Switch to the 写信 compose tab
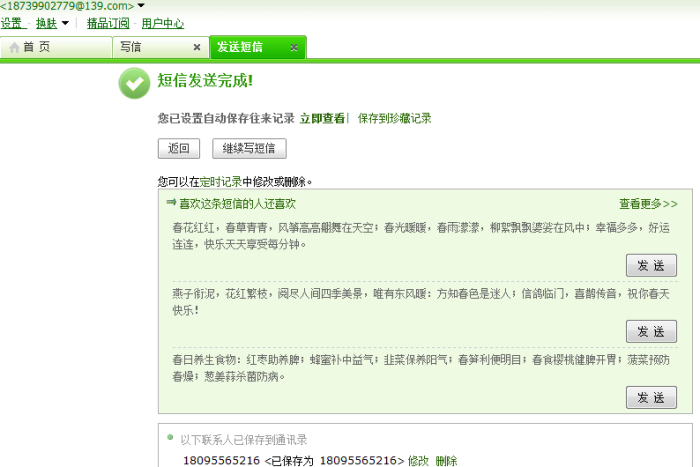 click(x=161, y=47)
